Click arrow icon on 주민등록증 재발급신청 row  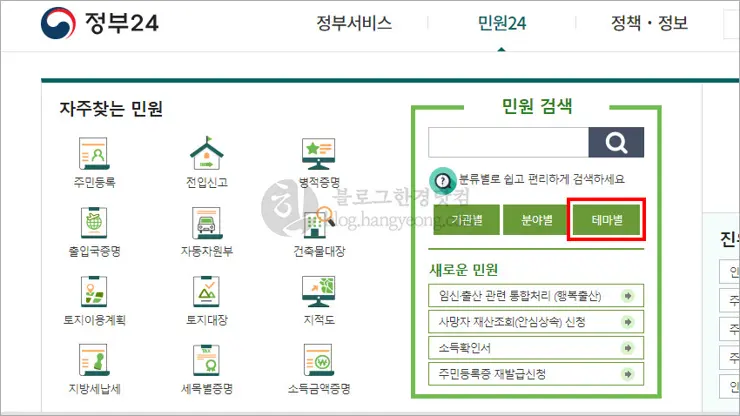(628, 374)
